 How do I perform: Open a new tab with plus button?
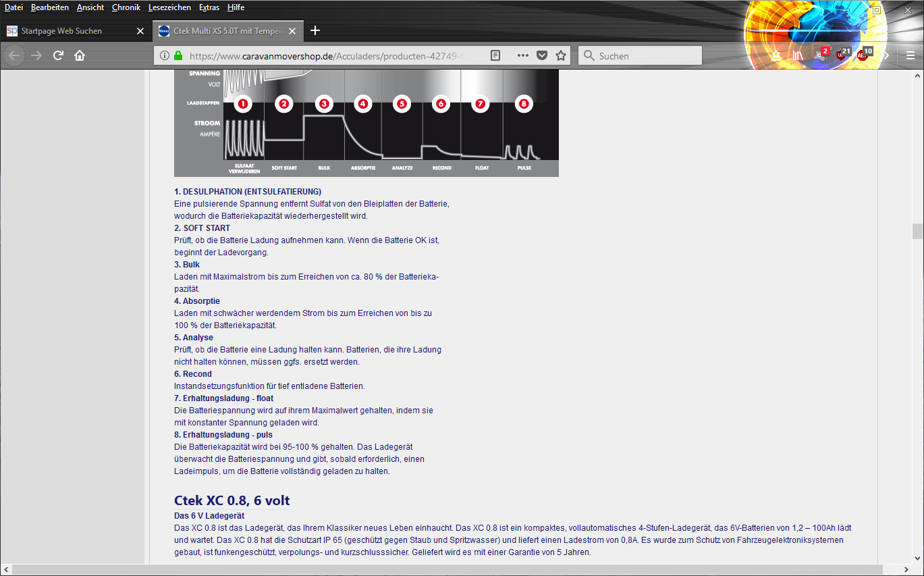point(315,30)
